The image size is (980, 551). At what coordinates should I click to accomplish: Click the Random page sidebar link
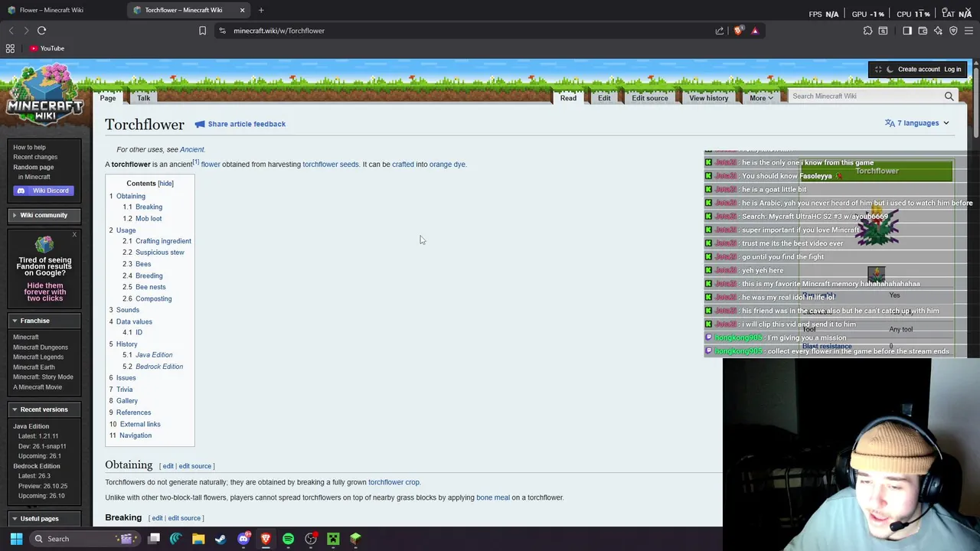33,167
